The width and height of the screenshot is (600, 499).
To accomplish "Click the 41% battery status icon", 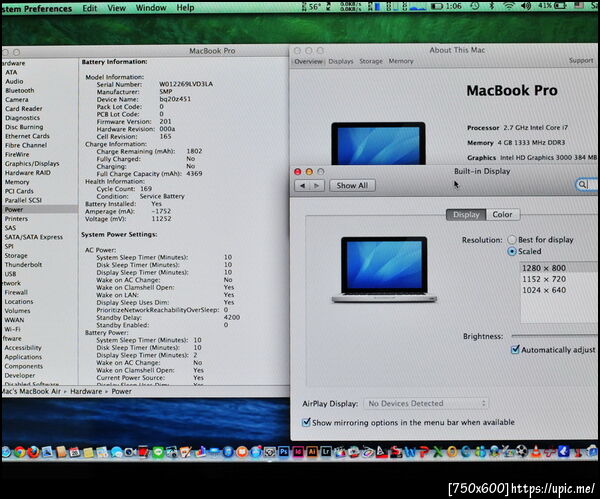I will [553, 6].
